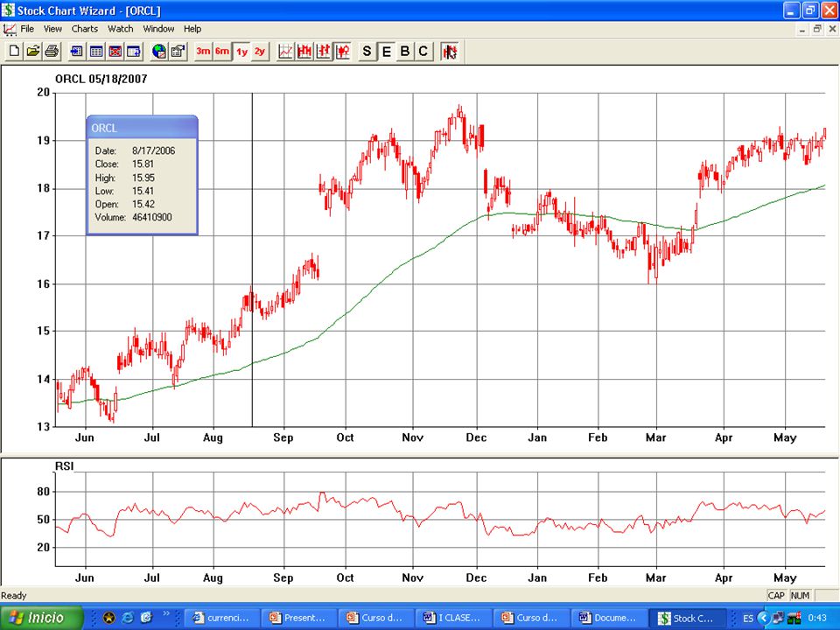Click the import data toolbar icon
This screenshot has height=630, width=840.
tap(77, 52)
